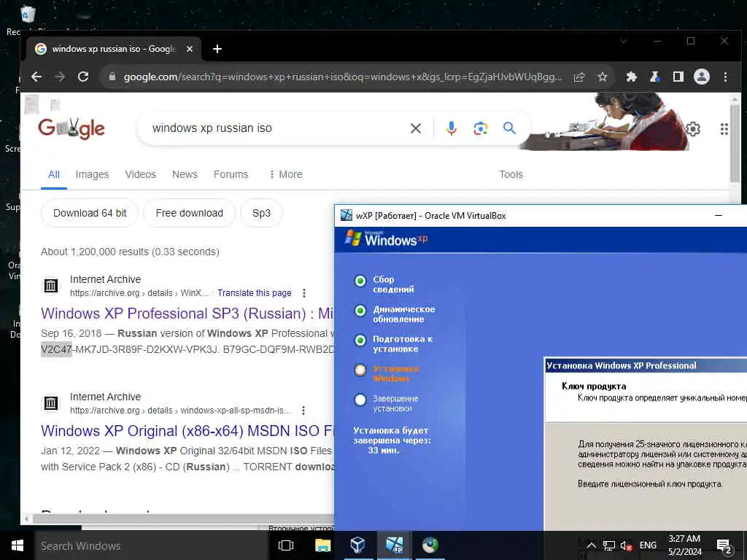
Task: Go back in Chrome browser
Action: tap(36, 77)
